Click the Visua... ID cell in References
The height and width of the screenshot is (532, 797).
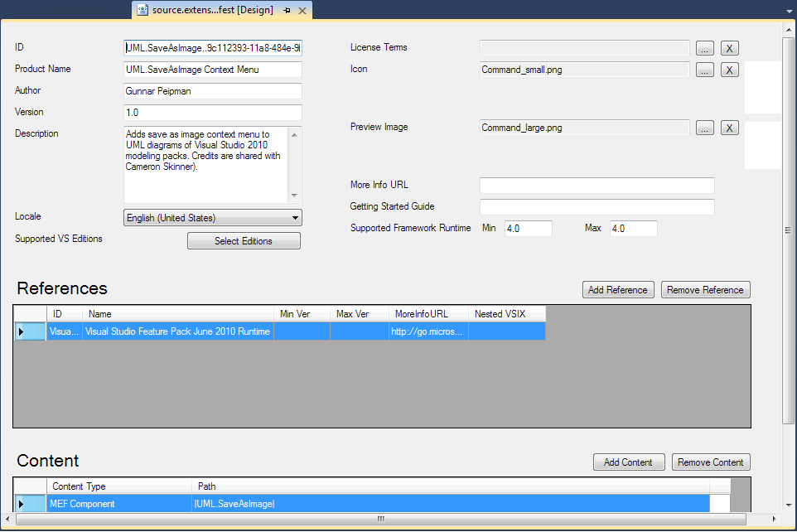tap(65, 331)
